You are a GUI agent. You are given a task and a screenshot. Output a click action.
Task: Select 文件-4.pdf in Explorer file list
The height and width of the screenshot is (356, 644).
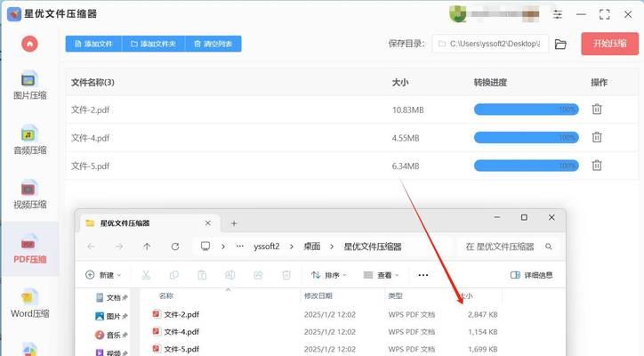point(325,332)
